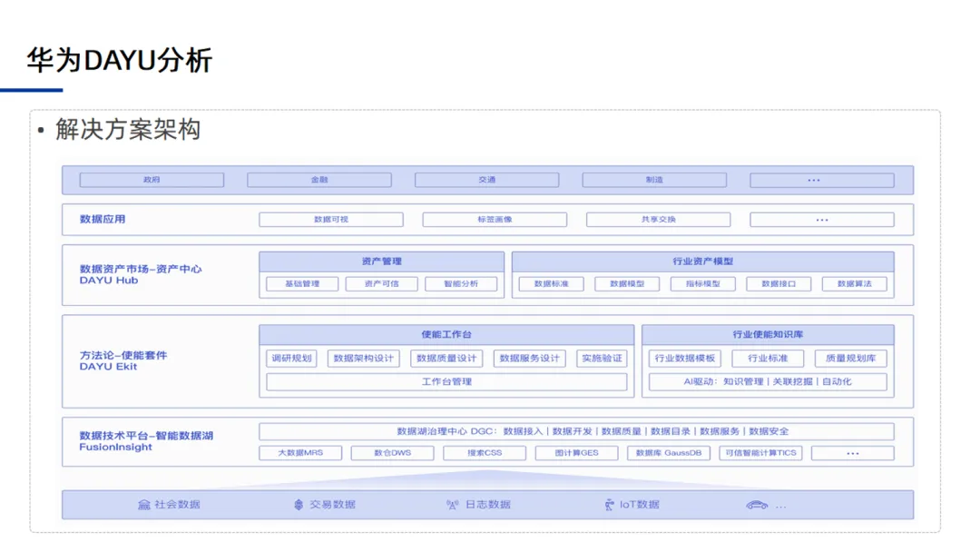The height and width of the screenshot is (552, 980).
Task: Click the slide title 华为DAYU分析
Action: point(120,61)
